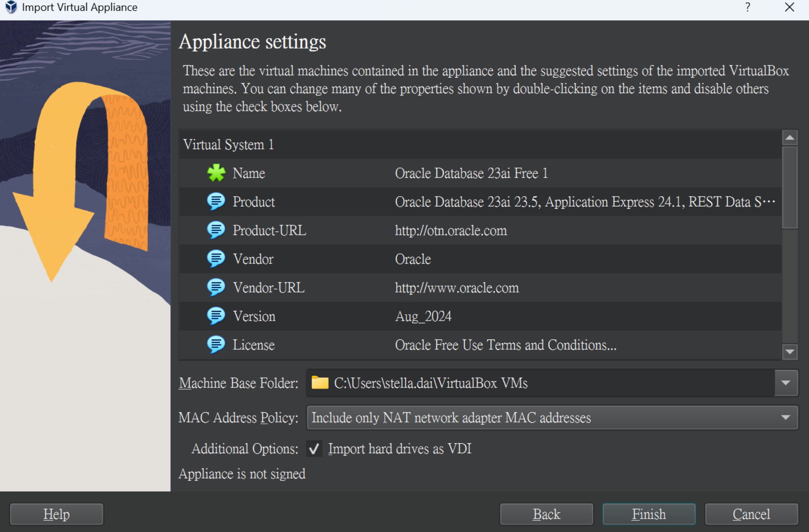Expand the MAC Address Policy dropdown

(552, 417)
